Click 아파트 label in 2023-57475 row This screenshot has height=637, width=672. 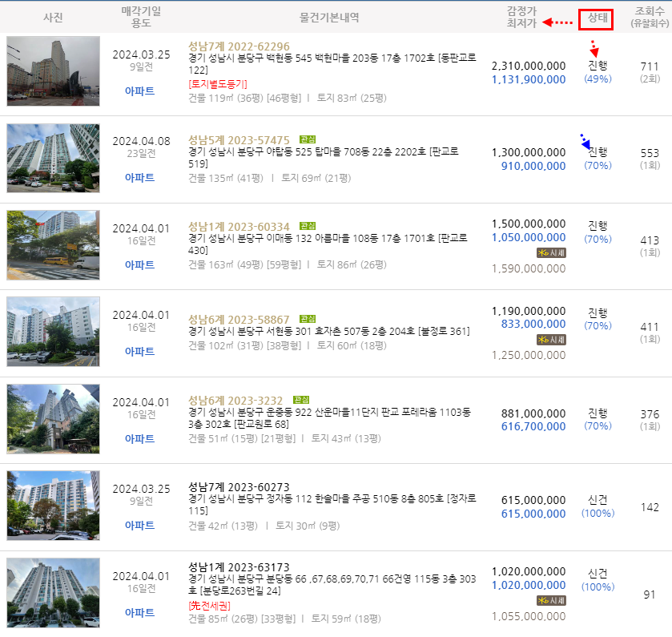click(x=139, y=177)
